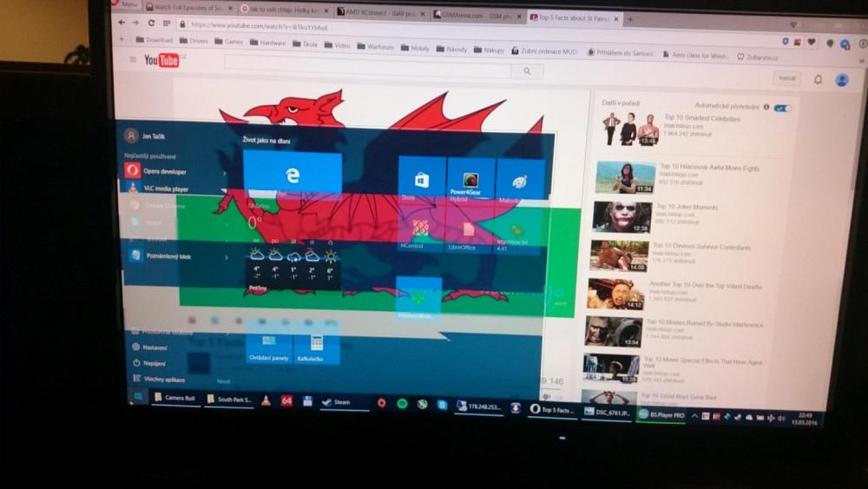The image size is (868, 489).
Task: Click the browser address bar URL
Action: click(259, 26)
